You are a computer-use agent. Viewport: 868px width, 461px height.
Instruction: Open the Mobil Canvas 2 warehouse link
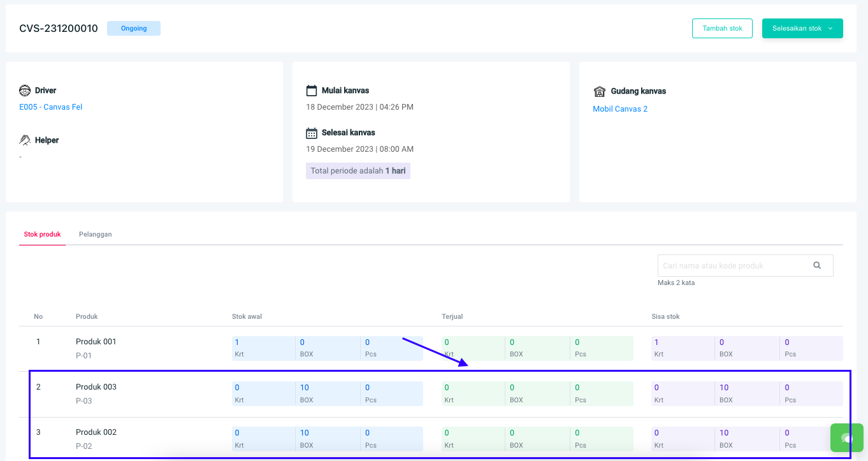pos(620,109)
